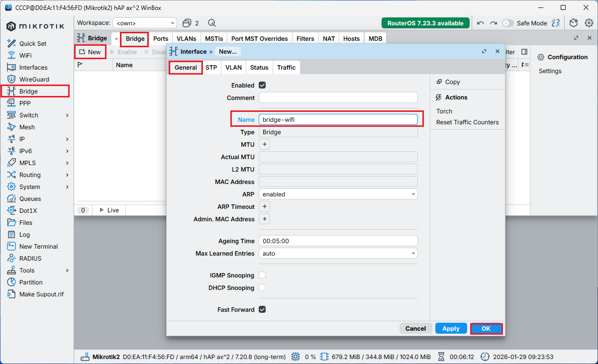The image size is (598, 364).
Task: Open Files in sidebar
Action: click(26, 223)
